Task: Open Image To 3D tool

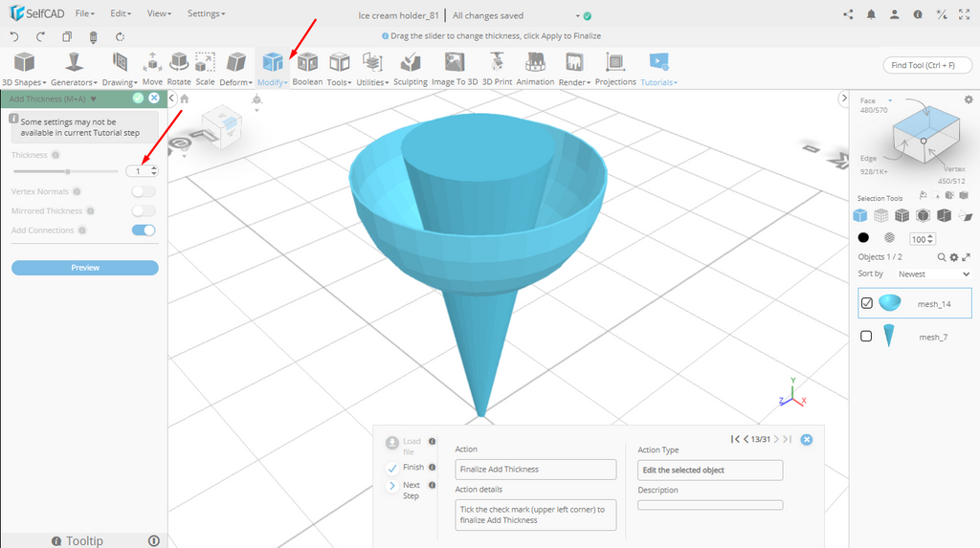Action: point(455,70)
